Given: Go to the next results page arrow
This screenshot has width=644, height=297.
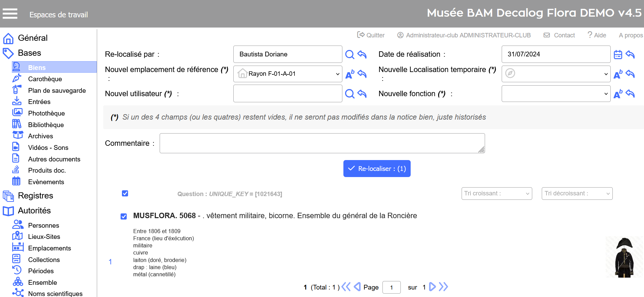Looking at the screenshot, I should coord(432,287).
